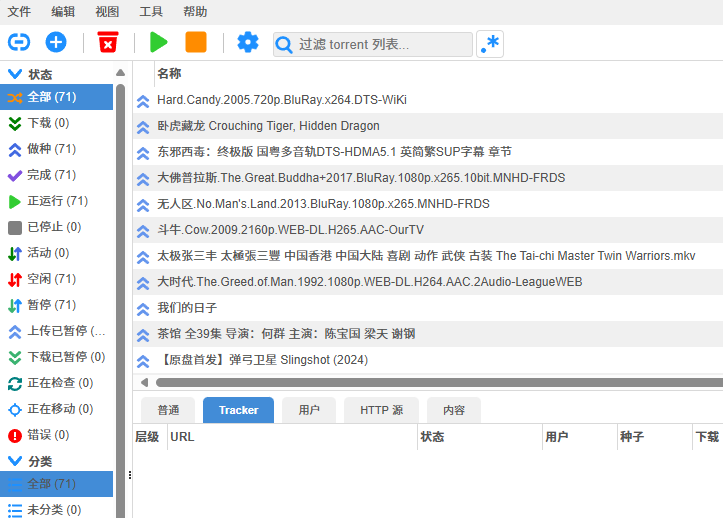
Task: Open the 工具 menu
Action: (x=151, y=12)
